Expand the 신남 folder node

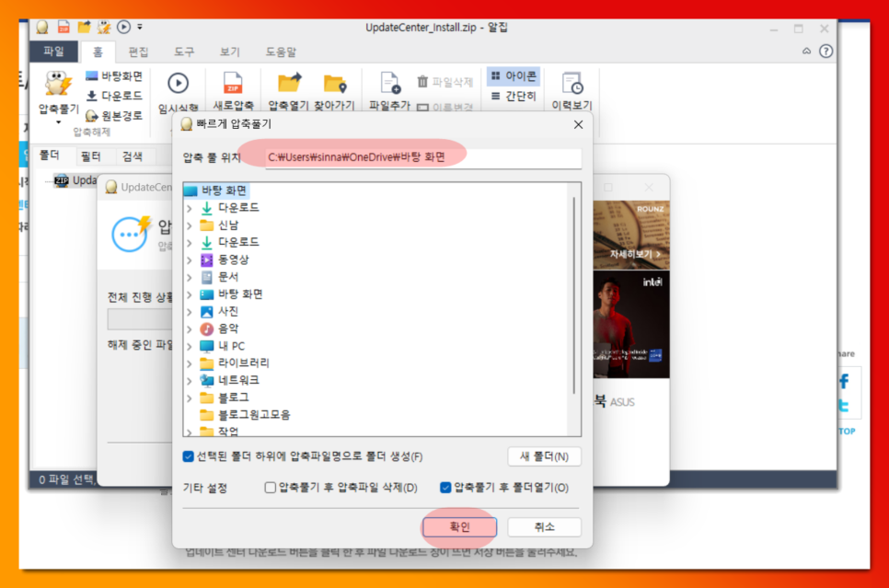190,225
